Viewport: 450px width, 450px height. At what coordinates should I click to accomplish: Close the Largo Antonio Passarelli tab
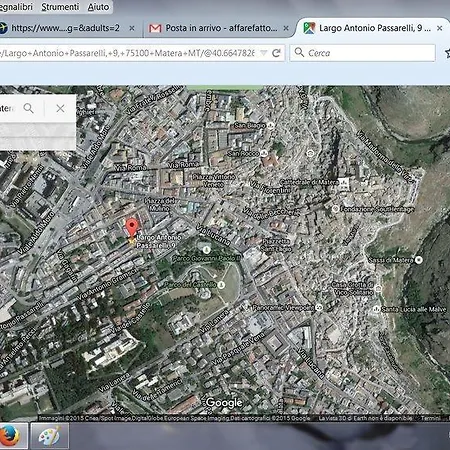pyautogui.click(x=440, y=28)
